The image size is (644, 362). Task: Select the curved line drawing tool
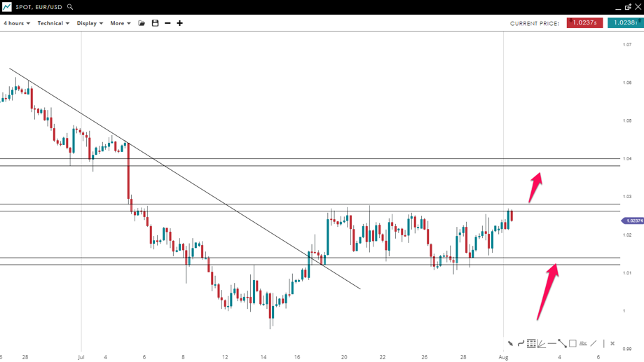521,344
